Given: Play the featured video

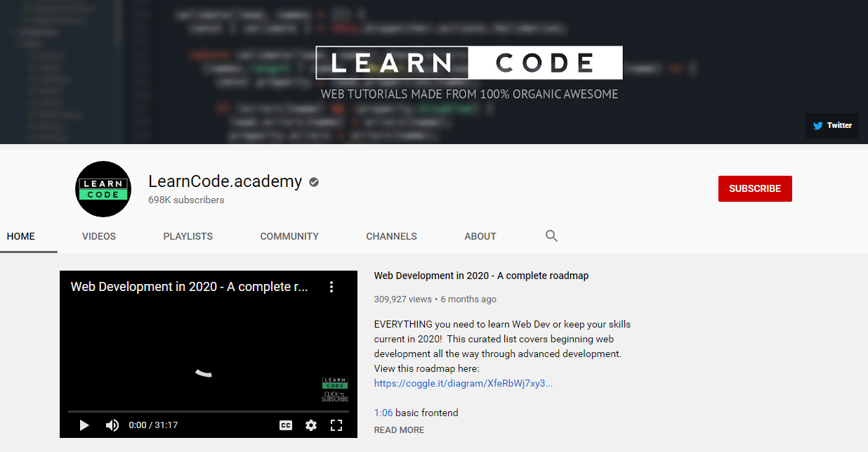Looking at the screenshot, I should (x=84, y=425).
